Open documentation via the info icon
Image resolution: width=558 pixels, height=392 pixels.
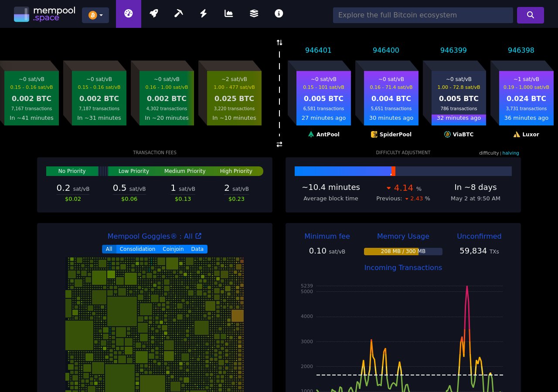(279, 14)
